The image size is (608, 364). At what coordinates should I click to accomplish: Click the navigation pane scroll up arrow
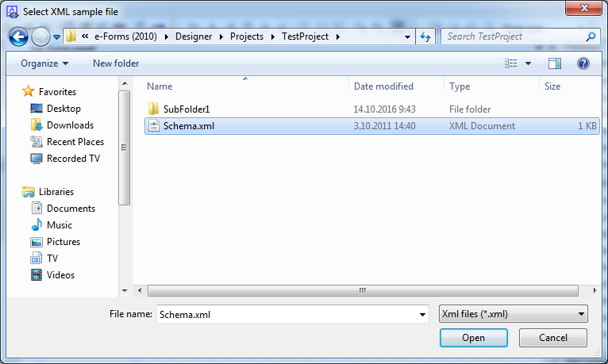pyautogui.click(x=125, y=83)
